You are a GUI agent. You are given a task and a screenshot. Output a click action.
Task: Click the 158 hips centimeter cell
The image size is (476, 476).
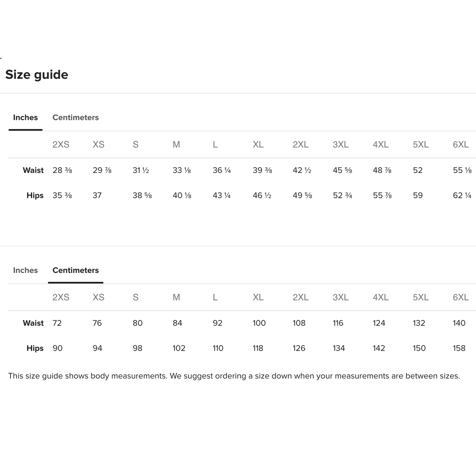click(459, 348)
